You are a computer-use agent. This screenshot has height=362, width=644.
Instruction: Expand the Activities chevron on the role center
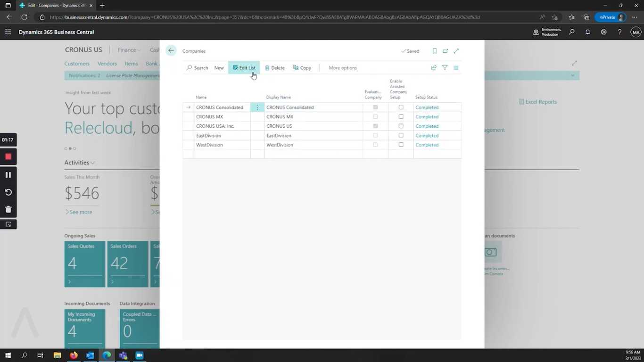coord(92,163)
